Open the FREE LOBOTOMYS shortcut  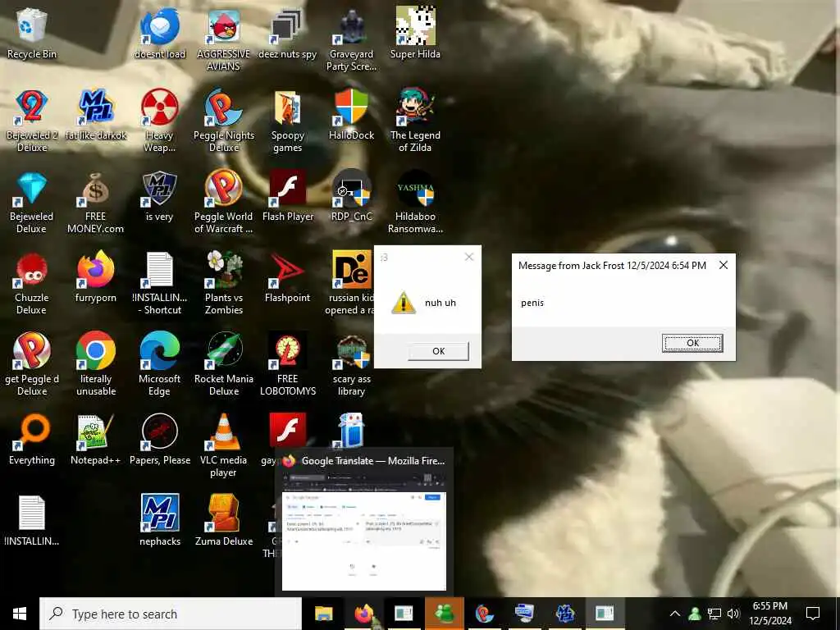[x=287, y=365]
